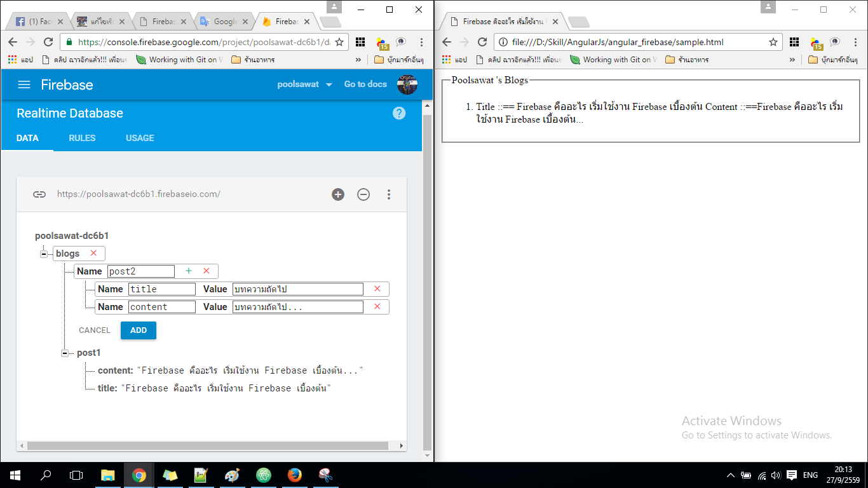The image size is (868, 488).
Task: Click the poolsawat-dc6b1 root node
Action: [72, 236]
